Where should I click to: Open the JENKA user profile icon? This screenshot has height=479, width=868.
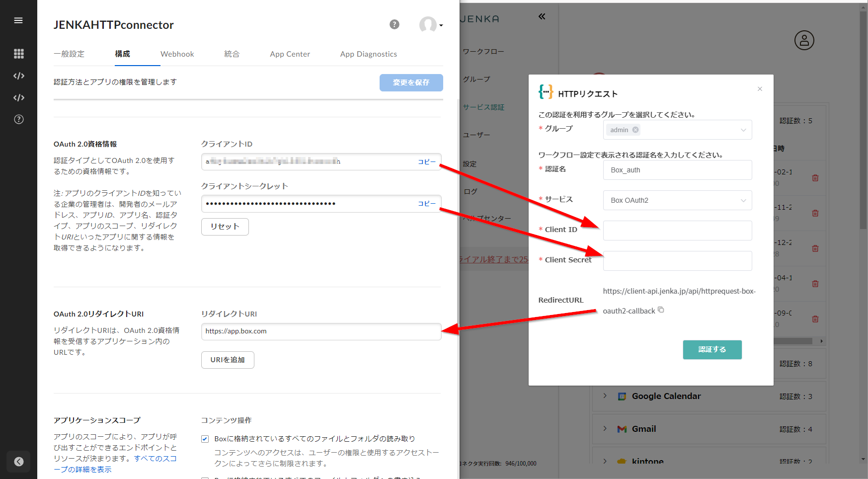(804, 40)
